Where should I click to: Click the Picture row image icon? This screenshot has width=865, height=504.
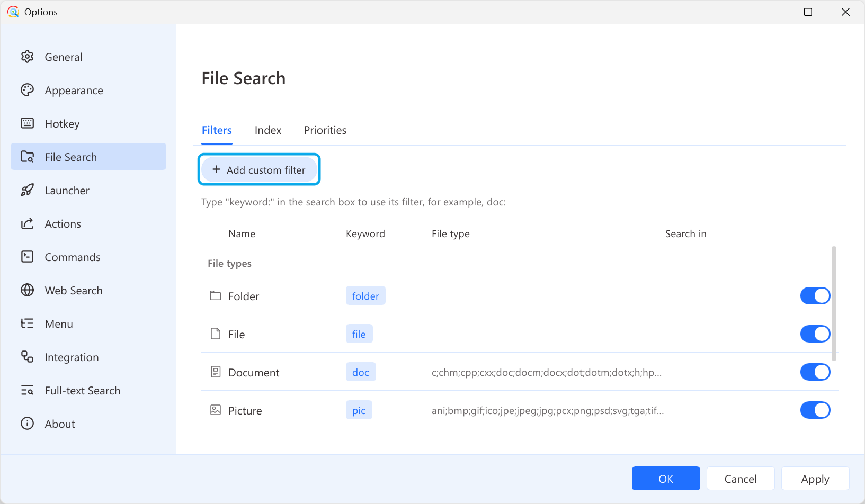216,410
